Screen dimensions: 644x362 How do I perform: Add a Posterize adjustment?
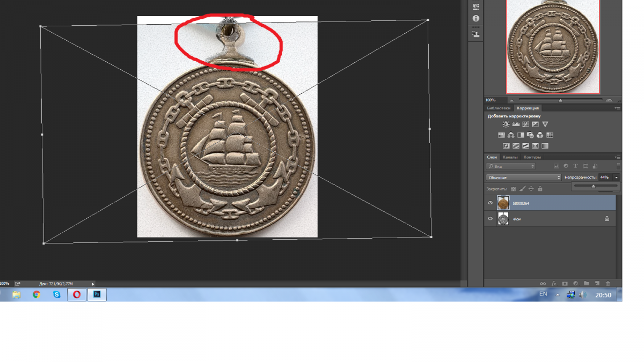[x=516, y=146]
